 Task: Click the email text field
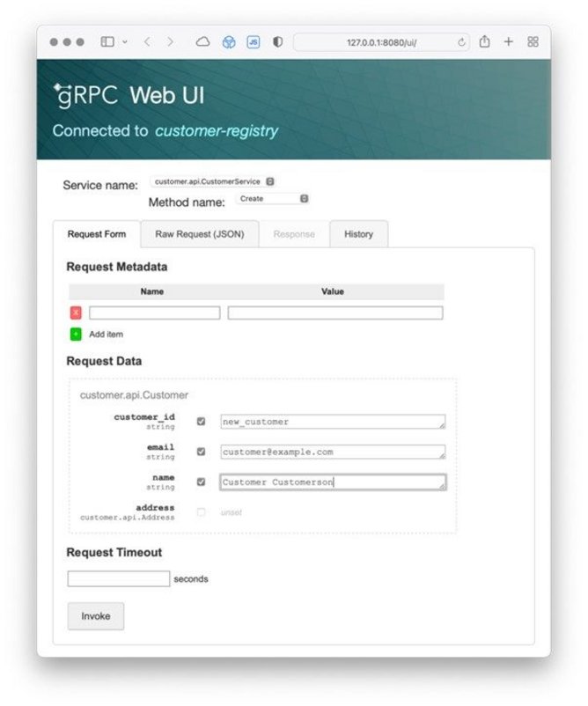(x=333, y=452)
